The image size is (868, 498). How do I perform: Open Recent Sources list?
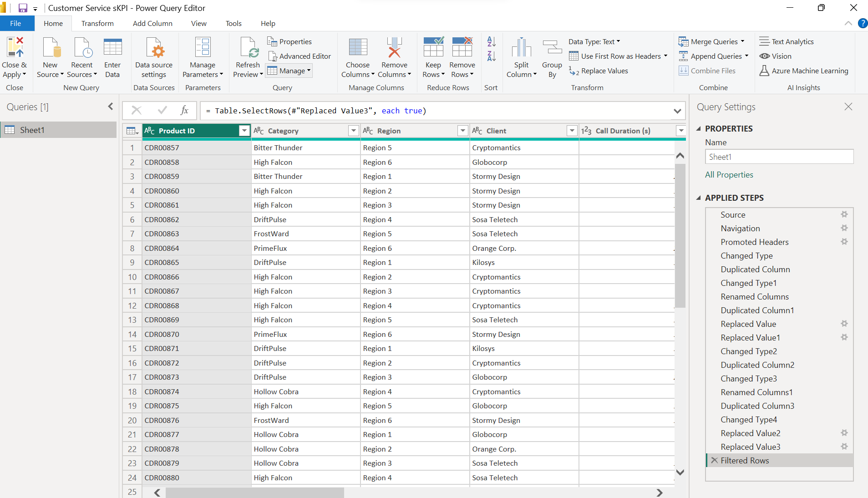tap(82, 58)
